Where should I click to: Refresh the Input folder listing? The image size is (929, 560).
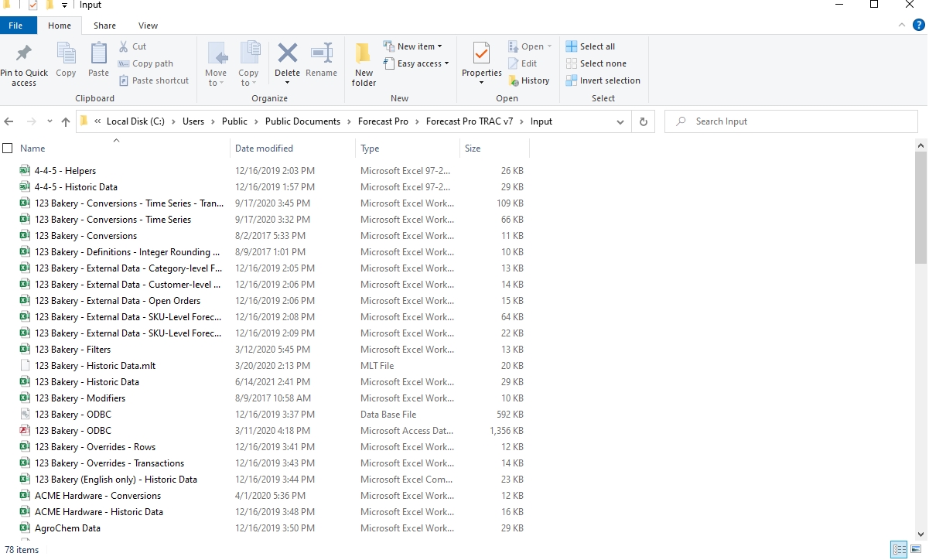644,121
